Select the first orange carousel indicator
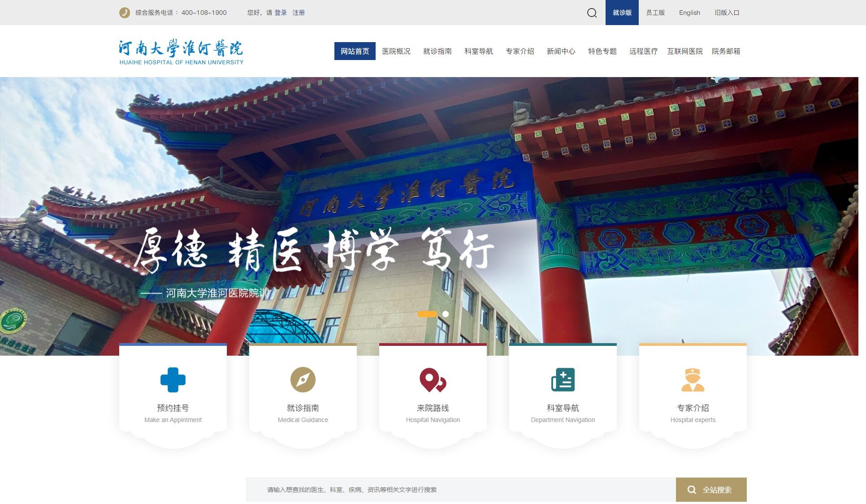Viewport: 866px width, 504px height. click(427, 314)
